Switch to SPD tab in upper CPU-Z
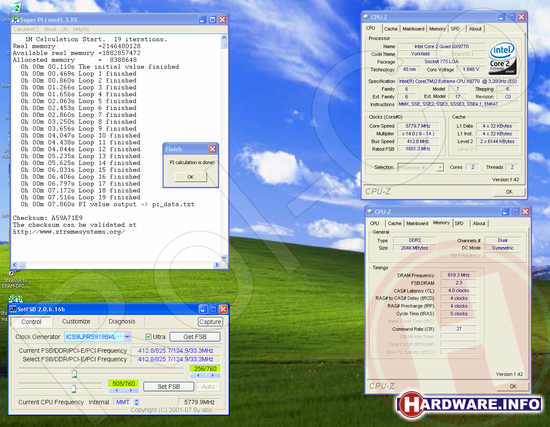The width and height of the screenshot is (550, 427). click(x=455, y=29)
